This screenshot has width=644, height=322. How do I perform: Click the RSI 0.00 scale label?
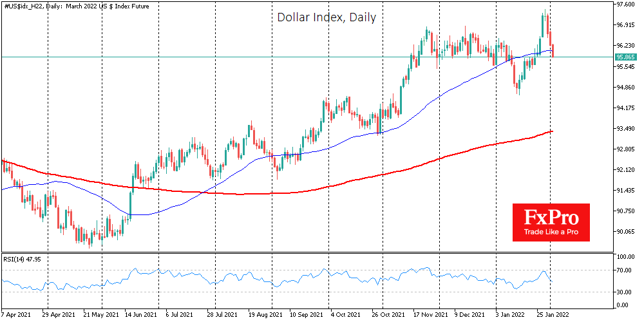623,305
